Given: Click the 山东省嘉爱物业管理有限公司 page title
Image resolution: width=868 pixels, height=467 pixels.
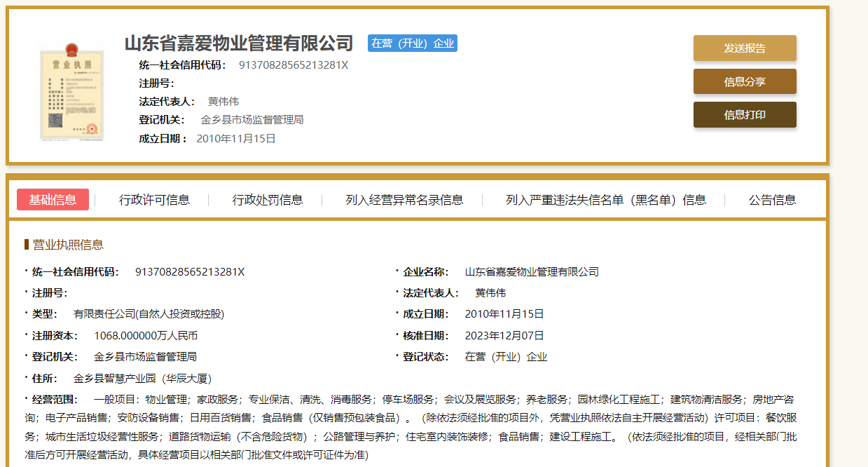Looking at the screenshot, I should (x=239, y=43).
